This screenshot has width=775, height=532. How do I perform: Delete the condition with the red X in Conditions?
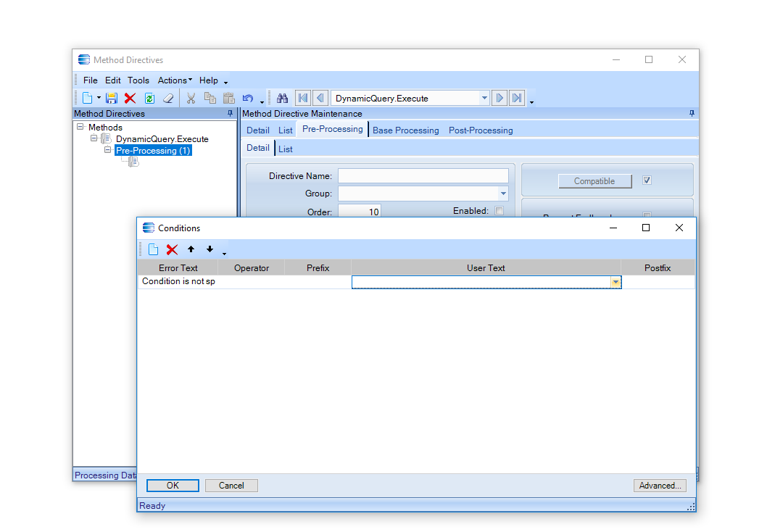[172, 249]
